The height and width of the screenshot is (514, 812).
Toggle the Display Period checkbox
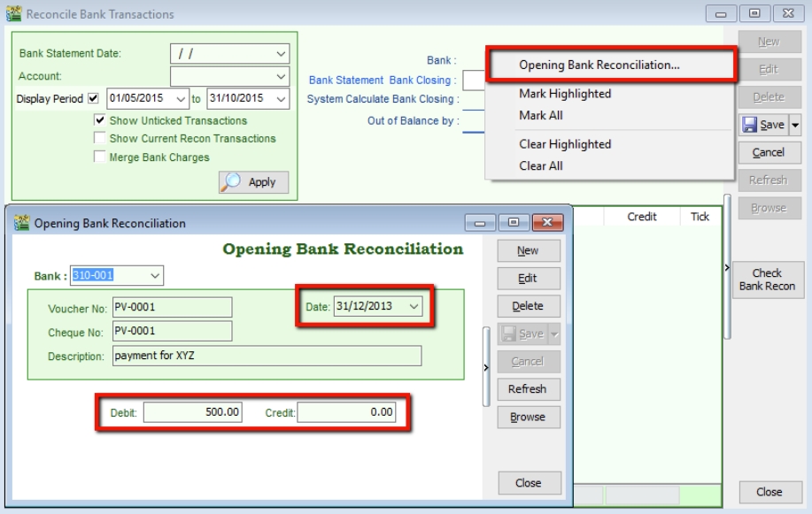click(x=94, y=99)
